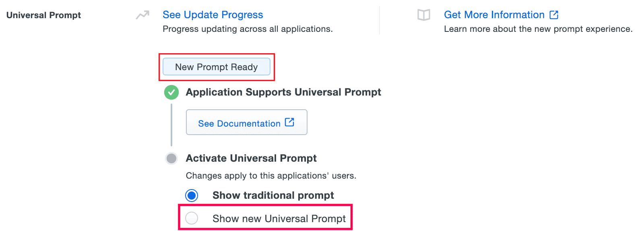Click "Progress updating across all applications" text
The width and height of the screenshot is (644, 231).
click(x=248, y=29)
